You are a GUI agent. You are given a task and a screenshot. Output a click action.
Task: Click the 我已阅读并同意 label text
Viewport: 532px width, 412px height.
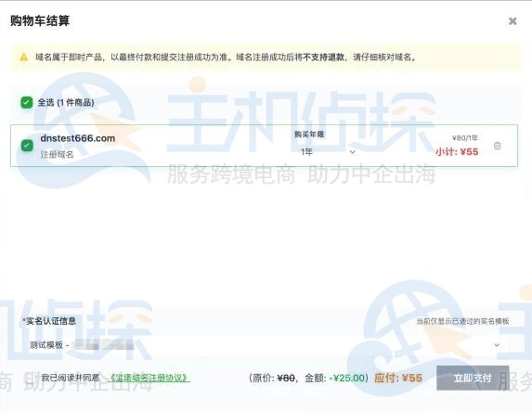pyautogui.click(x=71, y=378)
